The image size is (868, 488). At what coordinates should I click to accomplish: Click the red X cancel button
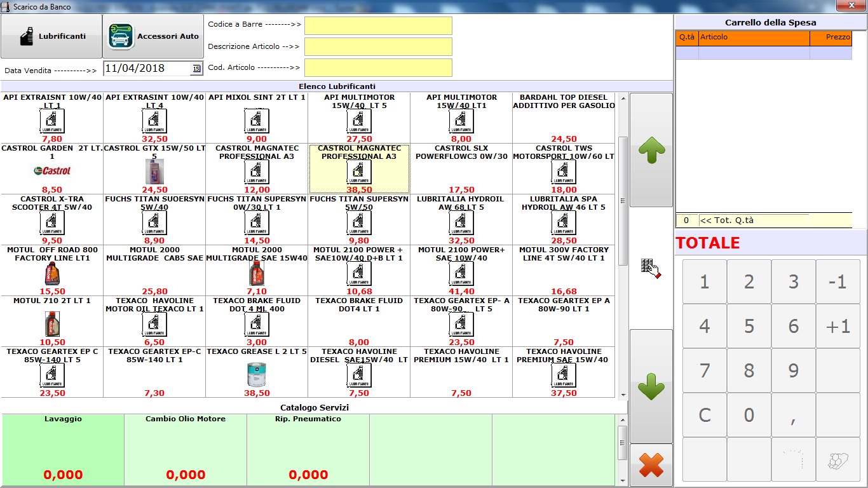coord(651,466)
